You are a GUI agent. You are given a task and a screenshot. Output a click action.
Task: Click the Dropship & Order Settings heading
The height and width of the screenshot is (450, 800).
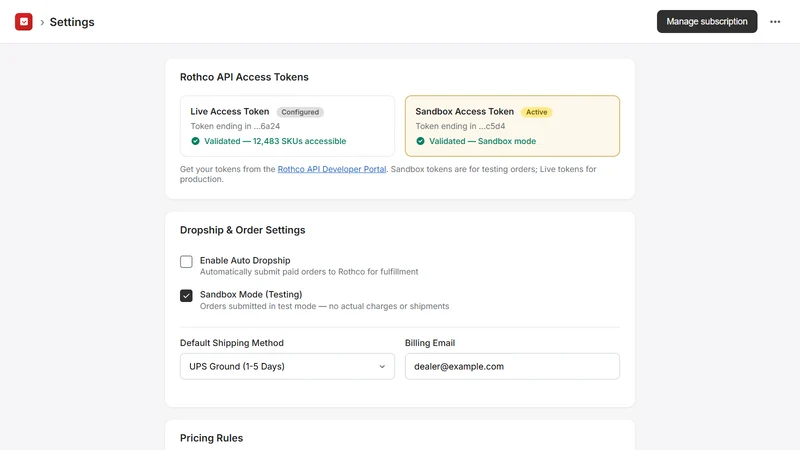(242, 230)
